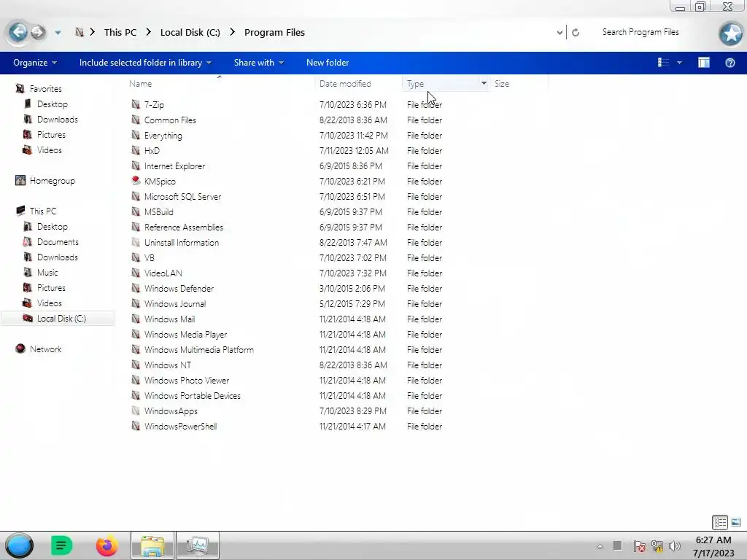Open Pictures under Favorites
Image resolution: width=747 pixels, height=560 pixels.
(x=51, y=134)
